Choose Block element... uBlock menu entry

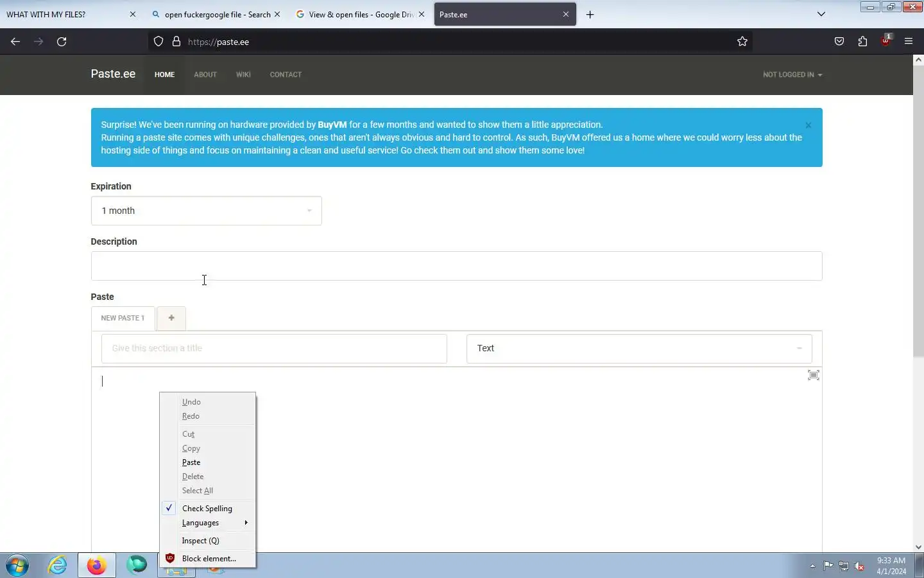pyautogui.click(x=208, y=559)
